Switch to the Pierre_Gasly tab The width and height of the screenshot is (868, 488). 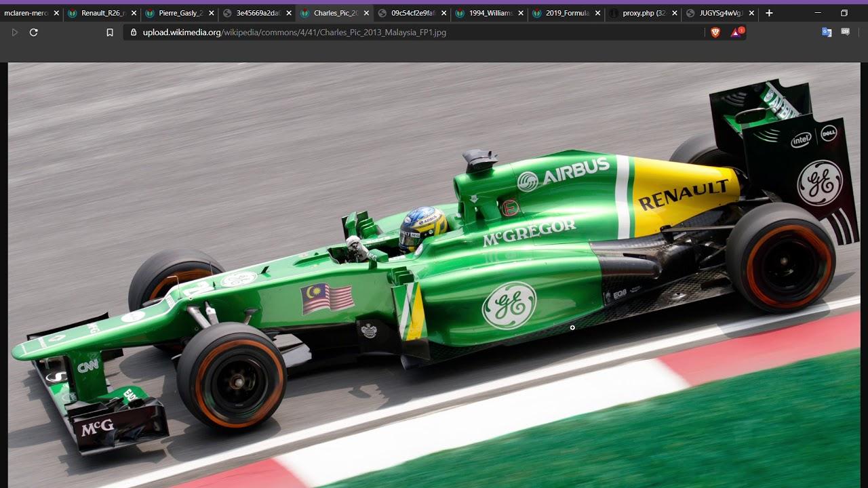tap(179, 13)
